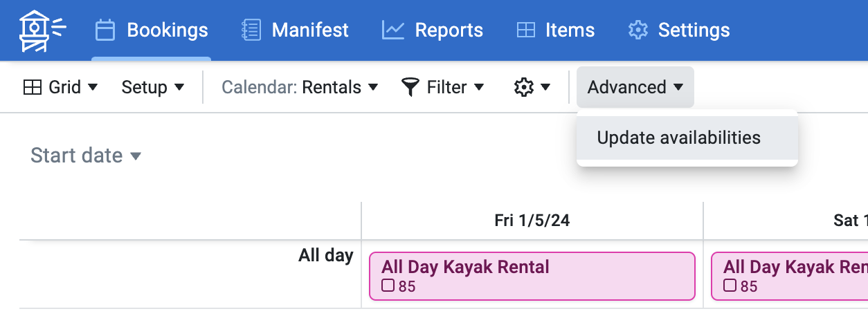Open Saturday's All Day Kayak Rental booking
This screenshot has height=318, width=868.
point(790,276)
